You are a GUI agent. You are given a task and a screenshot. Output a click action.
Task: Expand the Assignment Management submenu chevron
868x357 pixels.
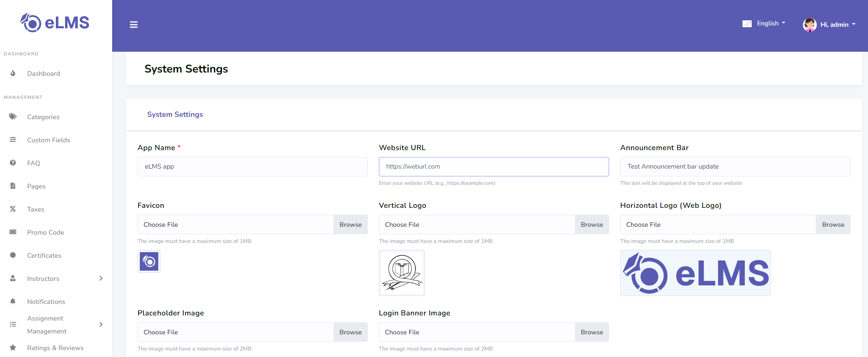coord(101,325)
